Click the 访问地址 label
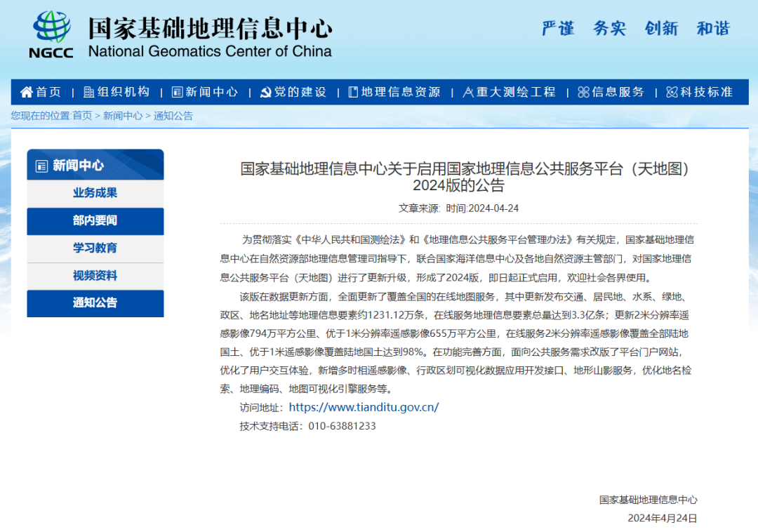This screenshot has height=532, width=758. [262, 408]
